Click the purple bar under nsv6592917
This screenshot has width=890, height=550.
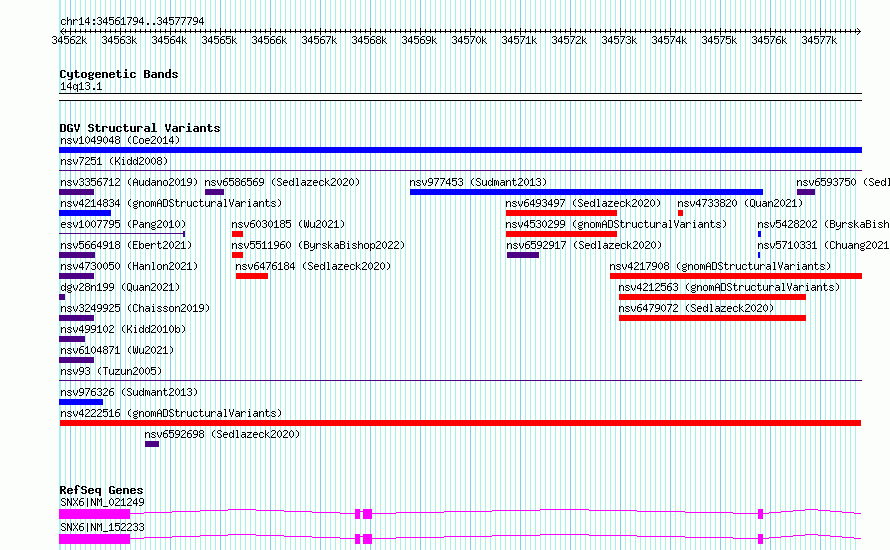[523, 255]
